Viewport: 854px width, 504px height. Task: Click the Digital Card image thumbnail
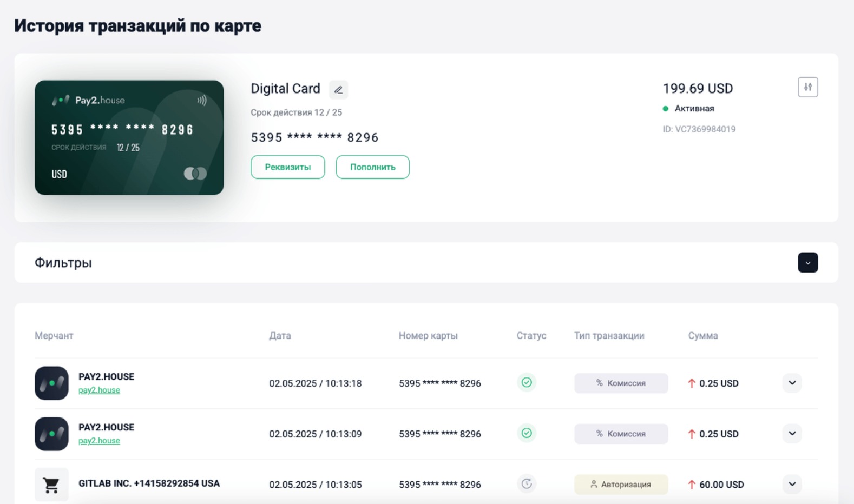pos(129,138)
